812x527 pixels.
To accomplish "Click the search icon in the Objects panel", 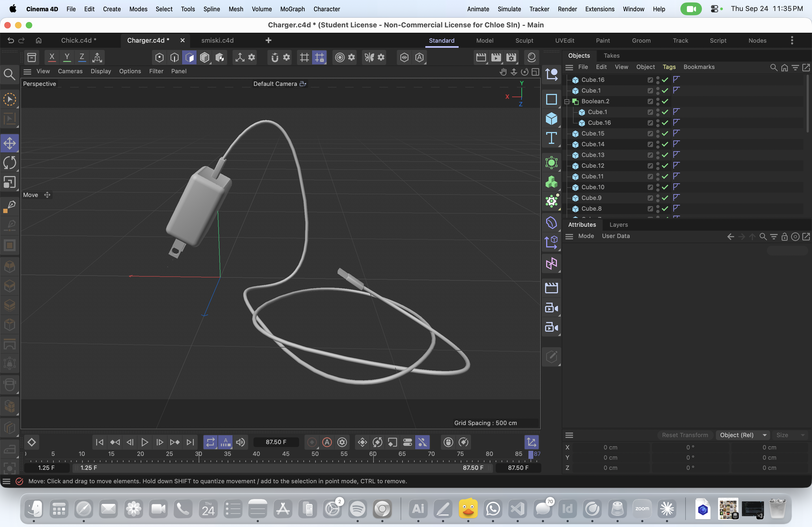I will [773, 67].
